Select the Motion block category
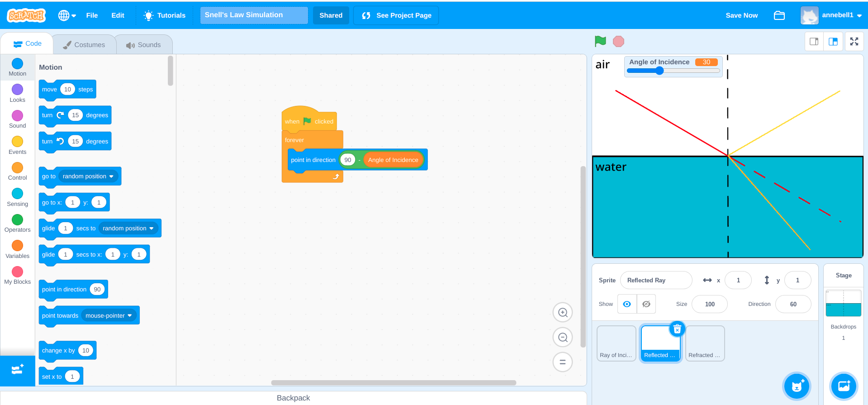868x405 pixels. point(18,67)
